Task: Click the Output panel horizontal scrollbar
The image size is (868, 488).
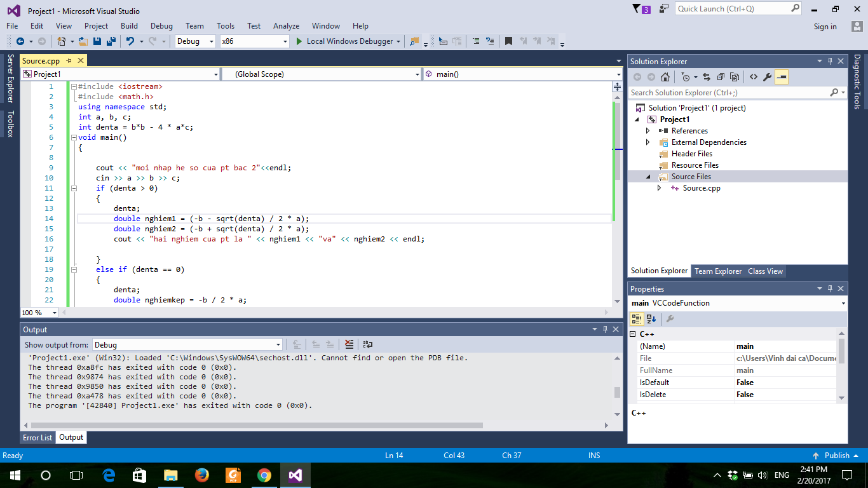Action: 254,425
